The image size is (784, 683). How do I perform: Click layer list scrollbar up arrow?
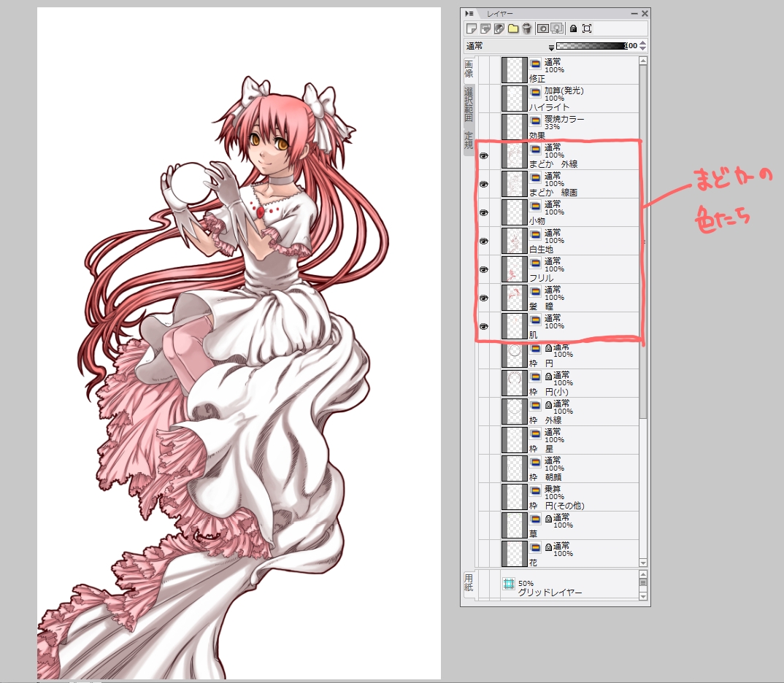click(643, 61)
